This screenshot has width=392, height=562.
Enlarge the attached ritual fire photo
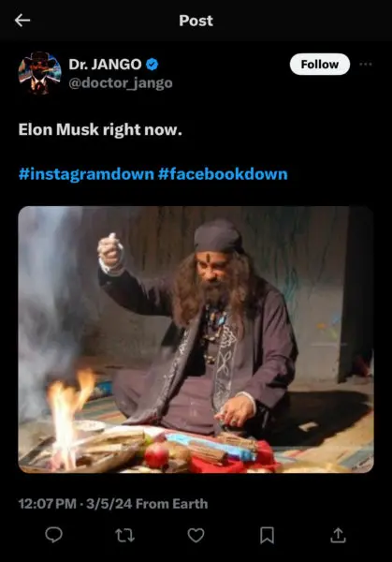196,339
